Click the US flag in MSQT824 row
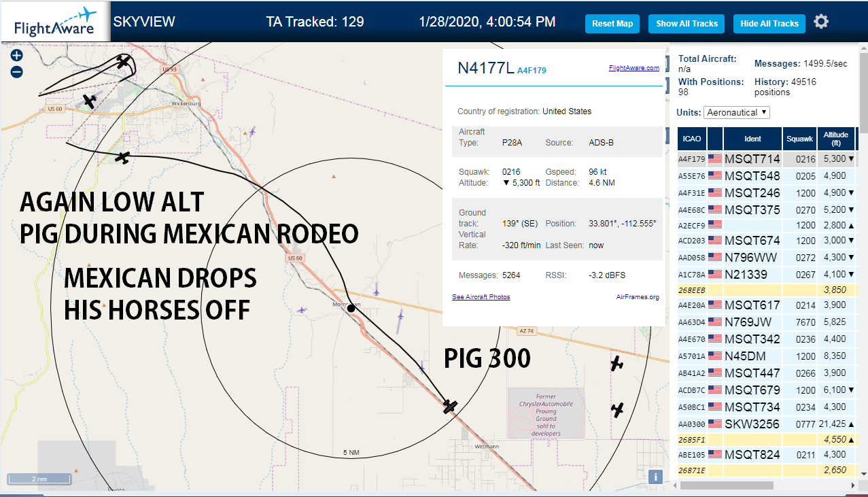Image resolution: width=868 pixels, height=497 pixels. point(715,454)
